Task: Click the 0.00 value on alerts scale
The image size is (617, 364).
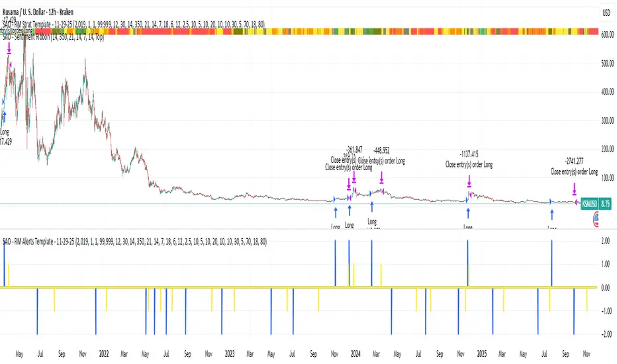Action: coord(606,288)
